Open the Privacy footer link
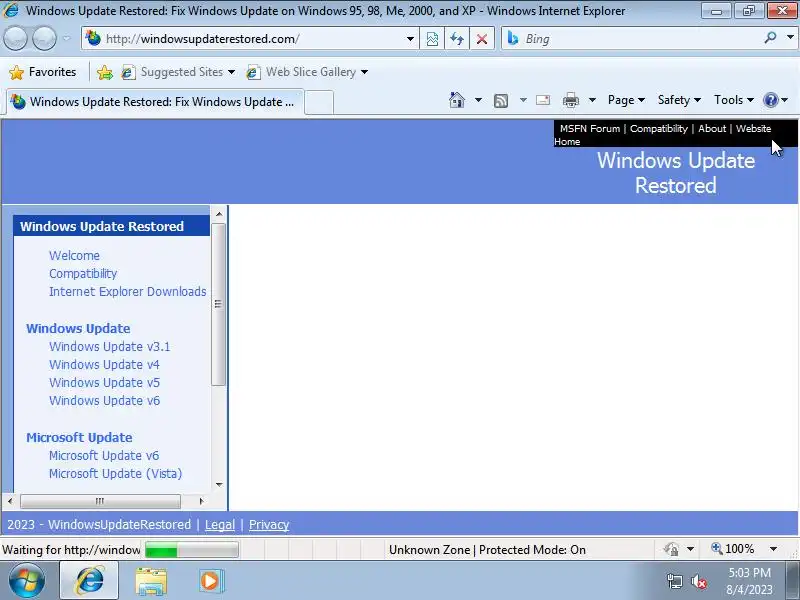Screen dimensions: 800x600 (269, 524)
